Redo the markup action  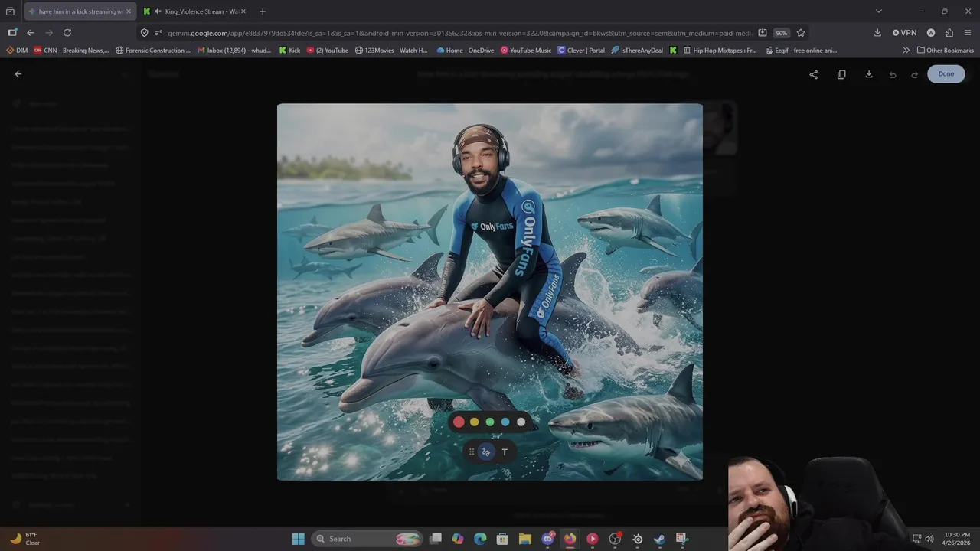[x=914, y=74]
